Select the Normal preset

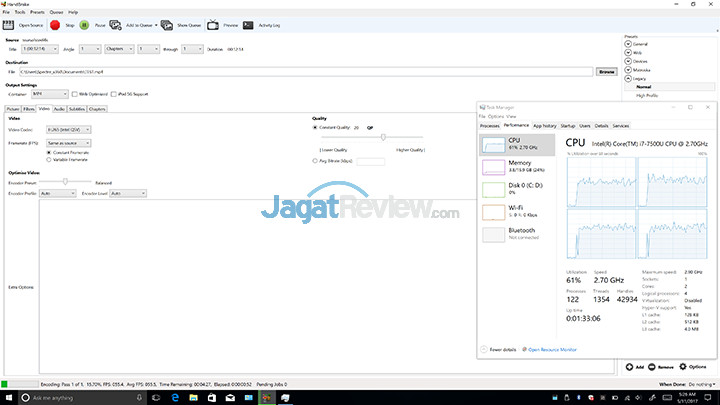[x=643, y=87]
